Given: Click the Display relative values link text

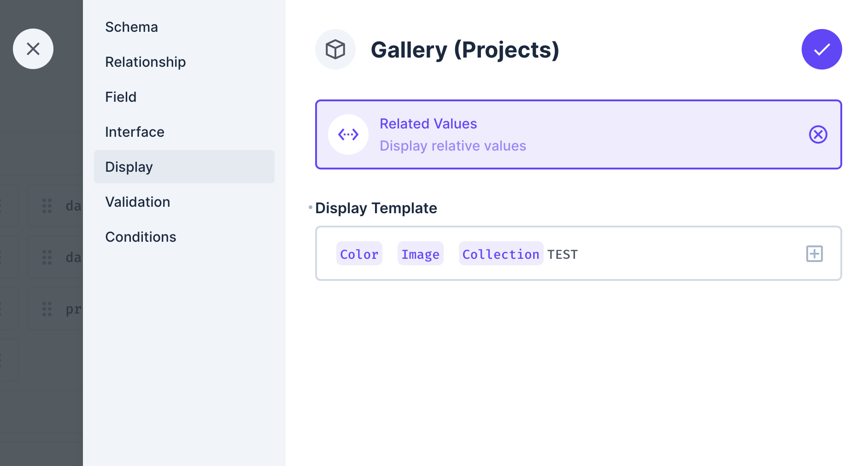Looking at the screenshot, I should click(x=453, y=146).
